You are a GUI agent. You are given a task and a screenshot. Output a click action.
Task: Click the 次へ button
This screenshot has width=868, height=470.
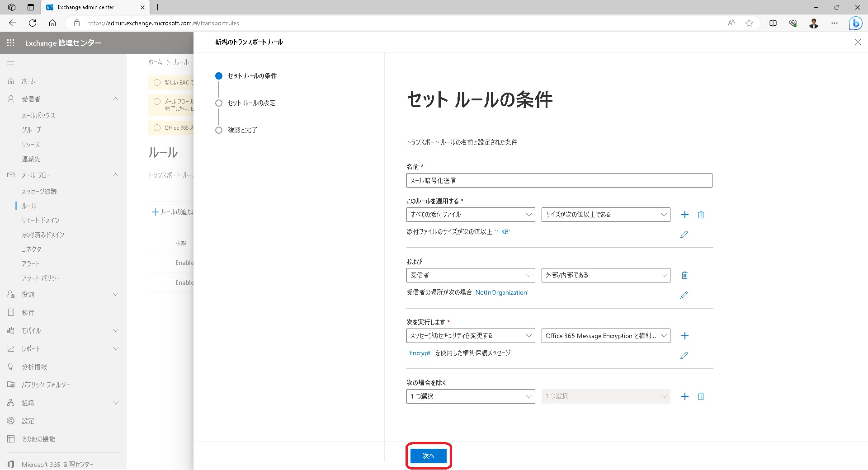[428, 456]
